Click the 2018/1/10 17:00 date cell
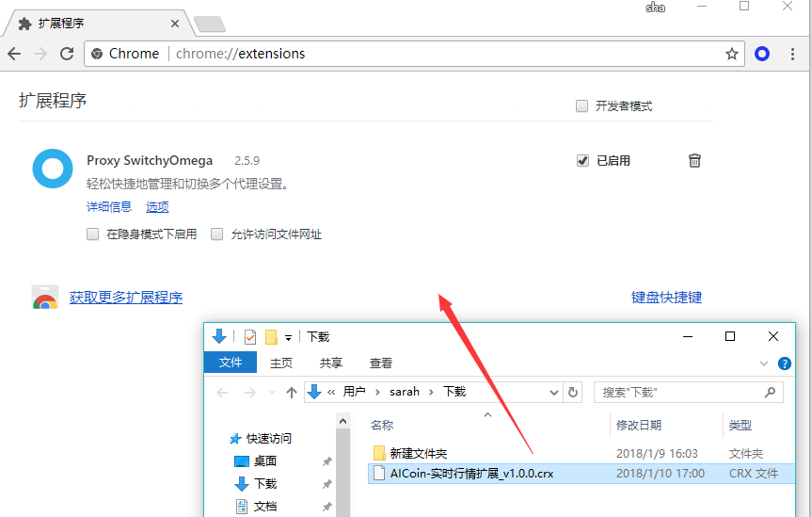812x517 pixels. point(661,474)
